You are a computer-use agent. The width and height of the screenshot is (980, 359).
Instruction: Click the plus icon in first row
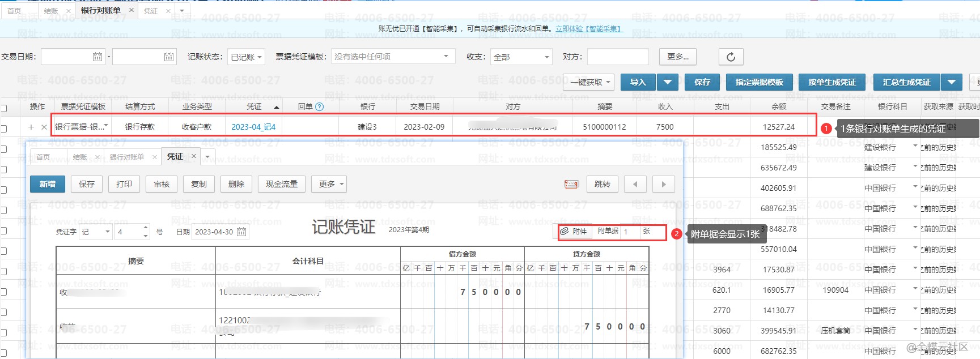coord(31,127)
